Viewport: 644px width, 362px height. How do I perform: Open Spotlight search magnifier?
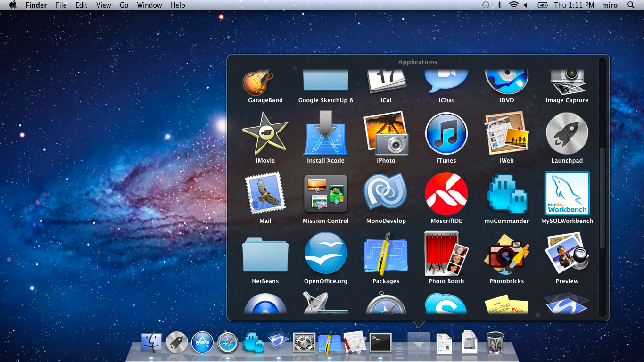(631, 5)
